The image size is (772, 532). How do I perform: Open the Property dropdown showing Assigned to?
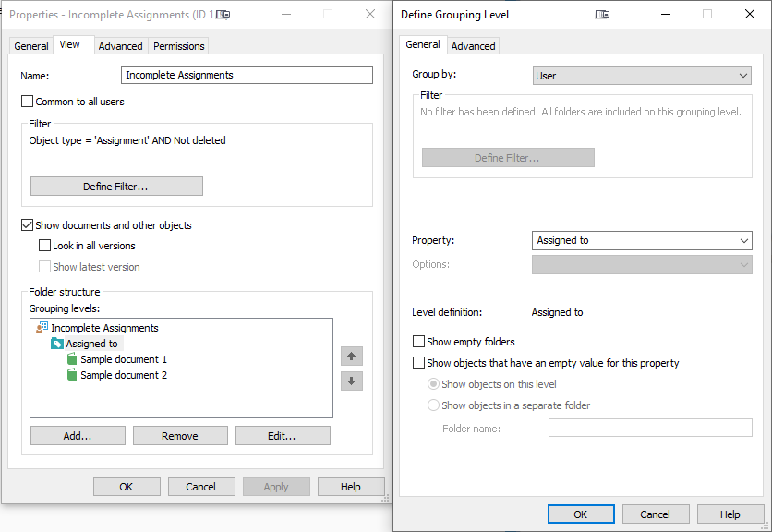coord(642,240)
